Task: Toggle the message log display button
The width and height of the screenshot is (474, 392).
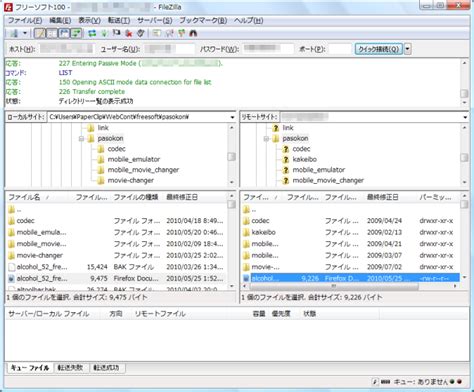Action: coord(40,33)
